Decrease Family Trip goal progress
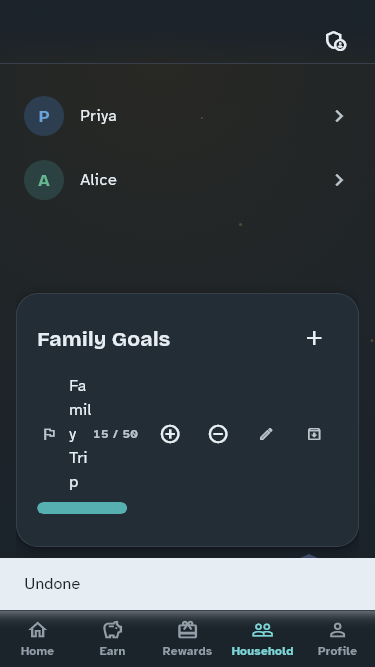Screen dimensions: 375x667 click(218, 434)
